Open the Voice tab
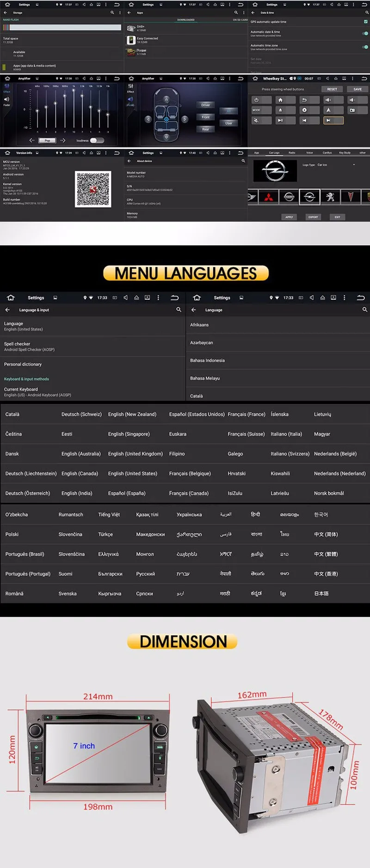Image resolution: width=370 pixels, height=868 pixels. point(309,153)
